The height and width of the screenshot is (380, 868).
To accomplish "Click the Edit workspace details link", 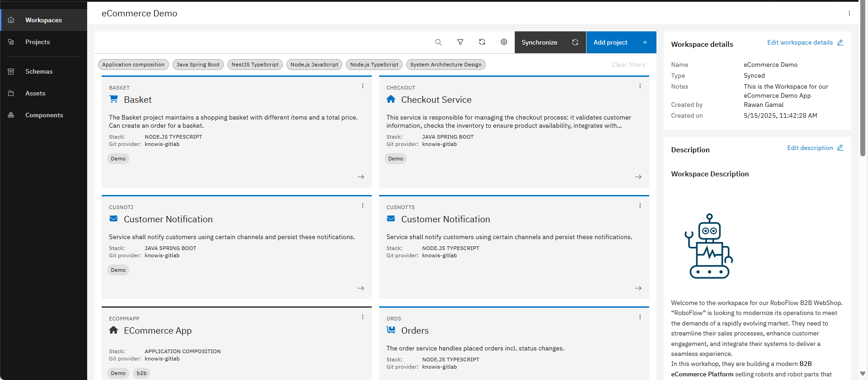I will tap(800, 42).
